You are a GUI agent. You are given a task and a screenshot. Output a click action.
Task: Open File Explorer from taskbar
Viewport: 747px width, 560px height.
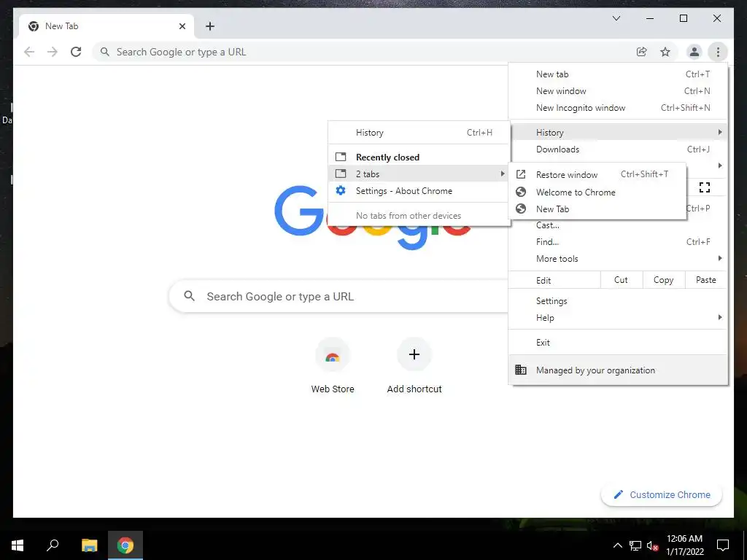coord(89,545)
